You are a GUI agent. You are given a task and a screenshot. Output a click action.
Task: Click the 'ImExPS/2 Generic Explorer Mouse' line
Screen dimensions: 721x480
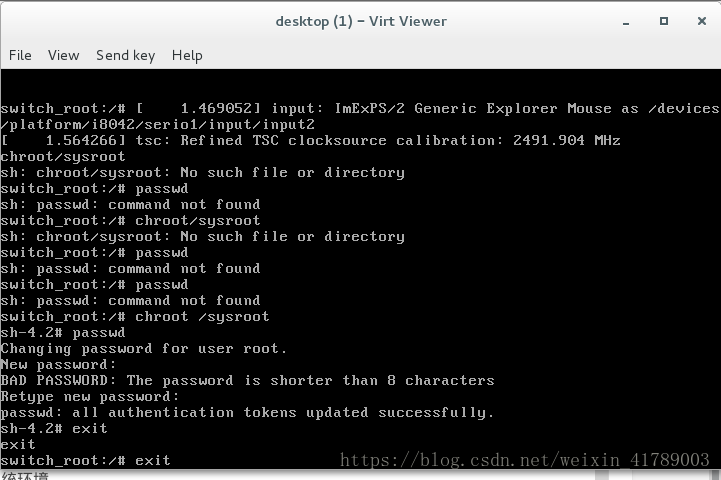tap(360, 109)
